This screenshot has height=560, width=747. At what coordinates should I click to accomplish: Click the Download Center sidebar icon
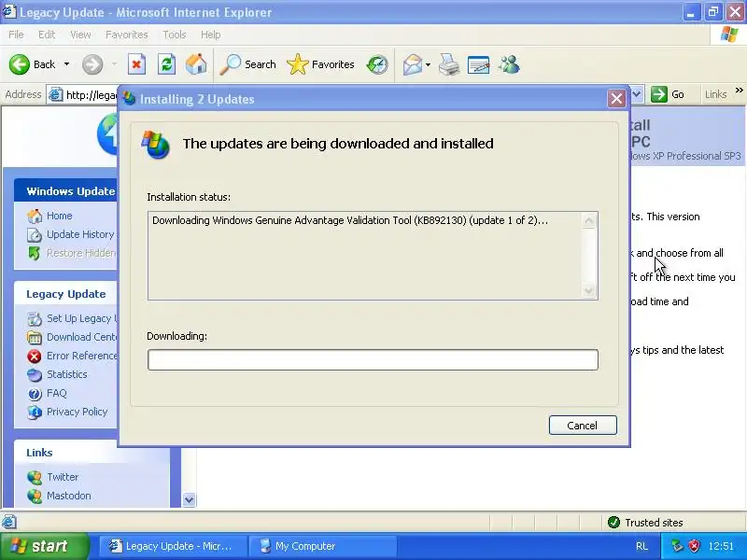[x=35, y=338]
